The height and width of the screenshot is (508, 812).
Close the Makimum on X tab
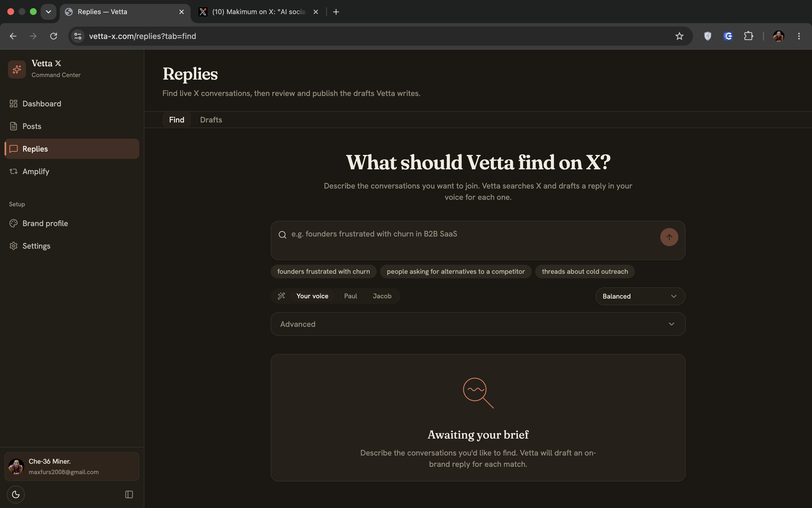coord(316,12)
